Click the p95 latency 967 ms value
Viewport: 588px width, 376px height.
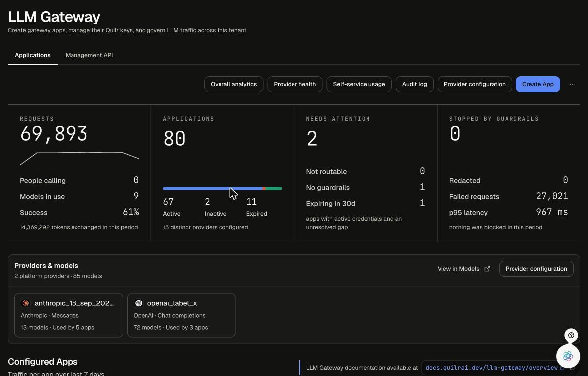coord(552,212)
